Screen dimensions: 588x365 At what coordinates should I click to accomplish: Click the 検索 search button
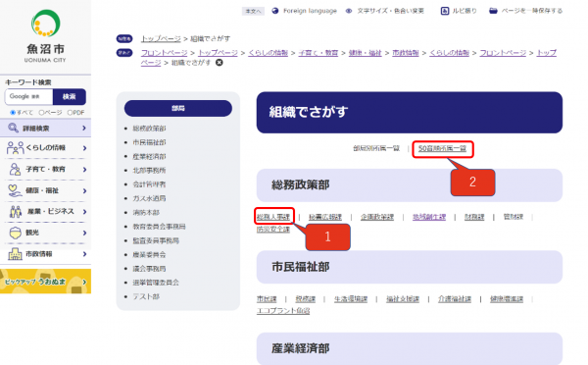point(70,96)
